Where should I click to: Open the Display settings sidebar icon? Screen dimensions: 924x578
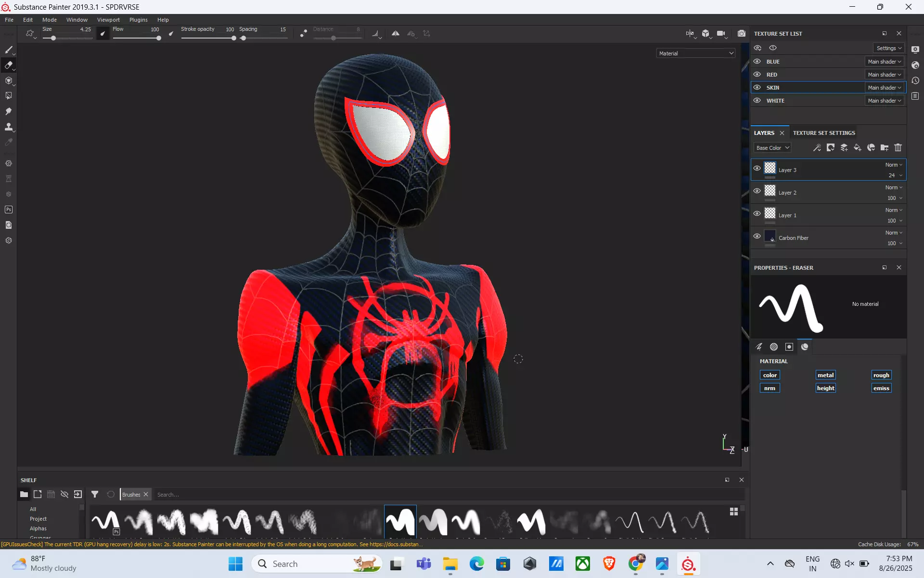pyautogui.click(x=915, y=50)
